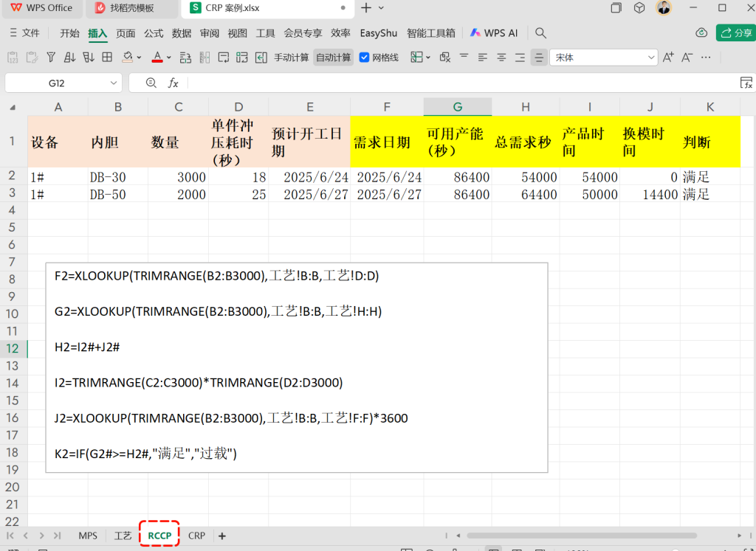Click the cloud sync status icon
Screen dimensions: 756x551
coord(701,32)
